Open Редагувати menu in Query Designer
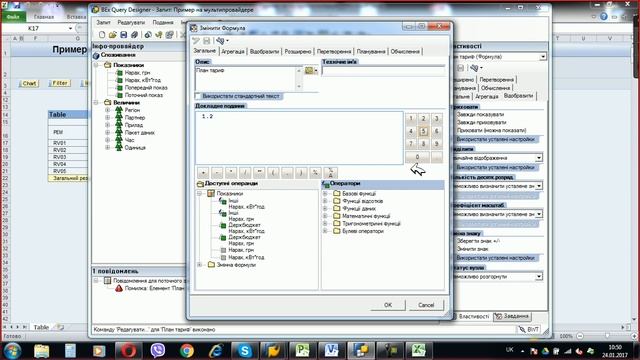This screenshot has height=360, width=640. [x=131, y=22]
